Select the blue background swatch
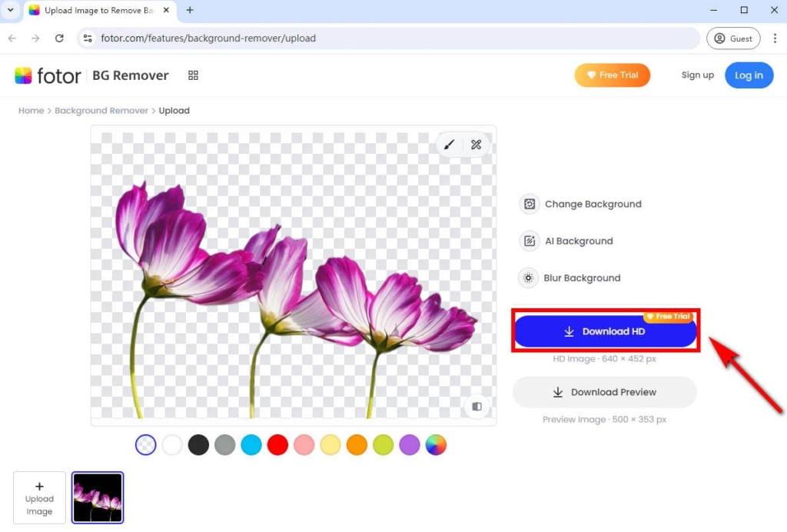787x532 pixels. tap(251, 444)
